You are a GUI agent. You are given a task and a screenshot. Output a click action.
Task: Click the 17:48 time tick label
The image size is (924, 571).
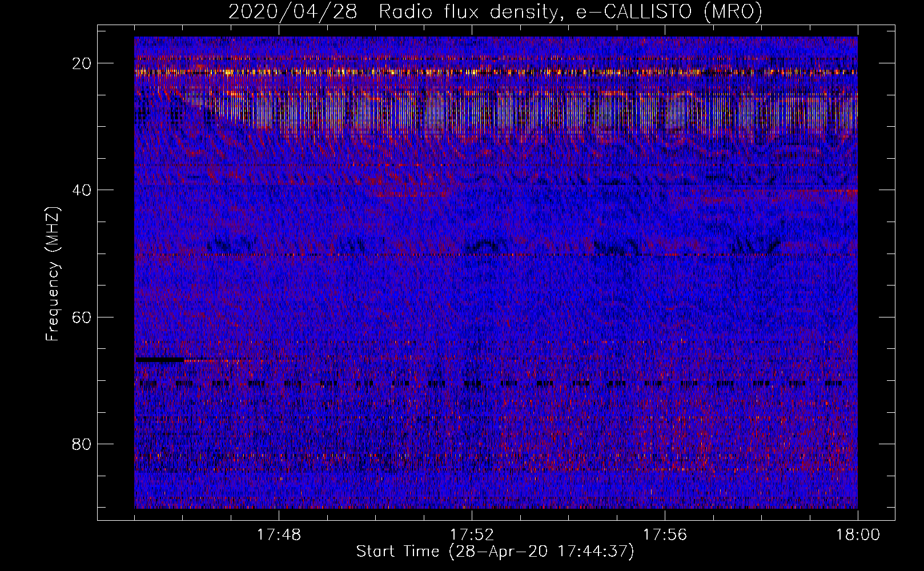pyautogui.click(x=279, y=535)
